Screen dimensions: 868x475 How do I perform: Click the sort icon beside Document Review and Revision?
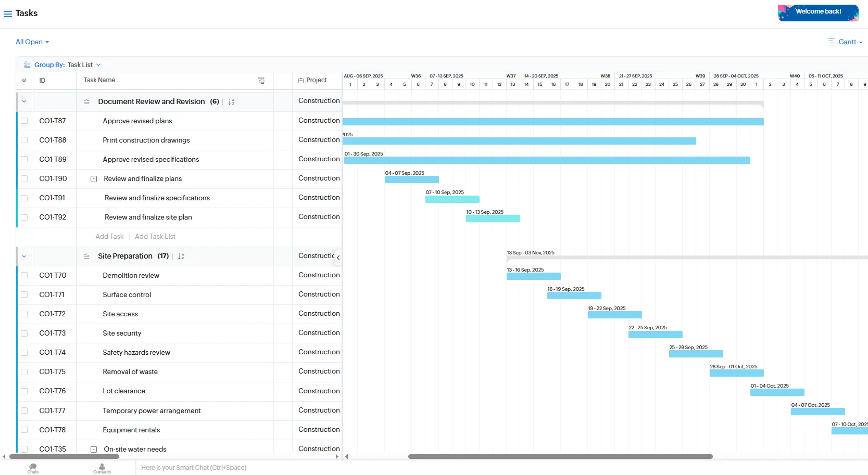pos(232,102)
